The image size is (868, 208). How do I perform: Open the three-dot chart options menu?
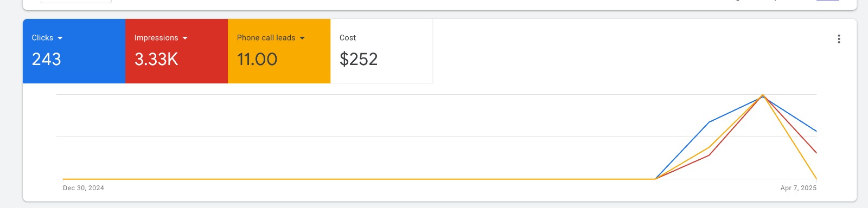pyautogui.click(x=839, y=39)
